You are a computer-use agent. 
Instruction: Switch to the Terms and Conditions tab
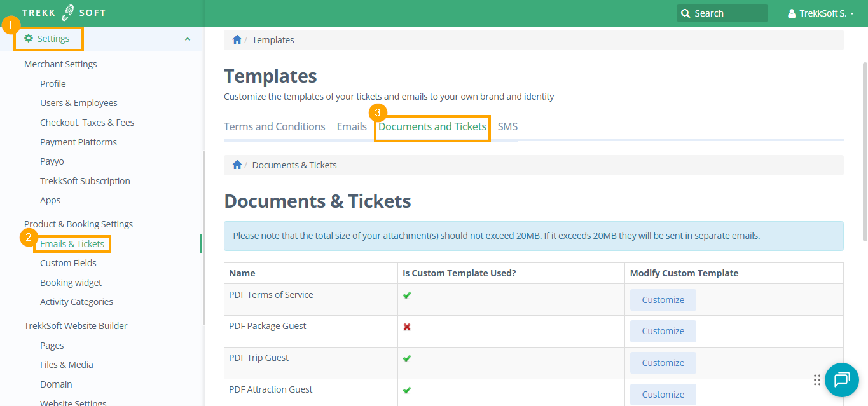274,126
